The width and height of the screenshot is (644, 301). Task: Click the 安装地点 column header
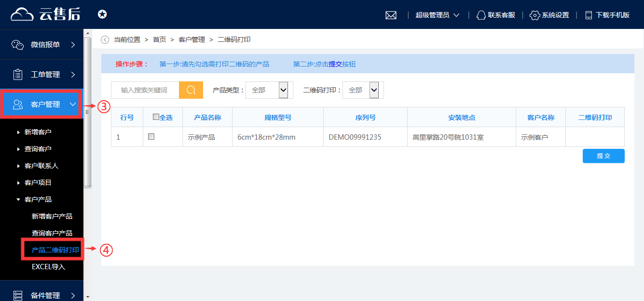(x=462, y=117)
